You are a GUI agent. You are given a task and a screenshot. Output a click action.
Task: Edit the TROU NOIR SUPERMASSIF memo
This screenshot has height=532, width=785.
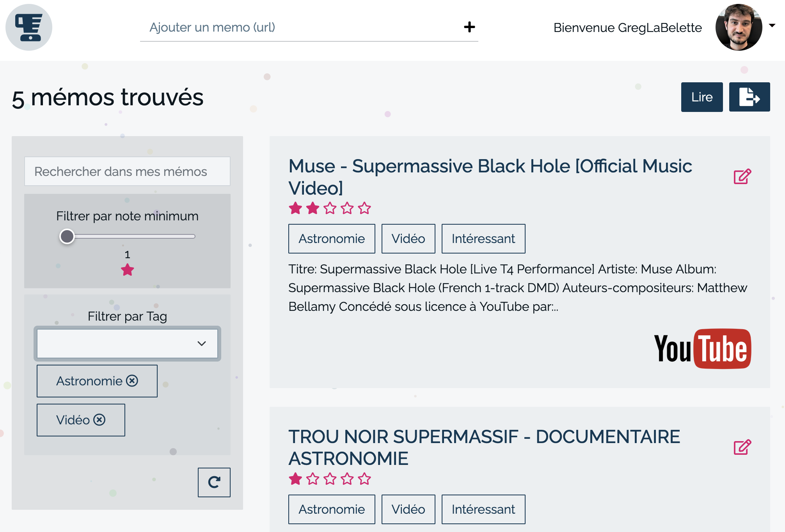pos(742,447)
